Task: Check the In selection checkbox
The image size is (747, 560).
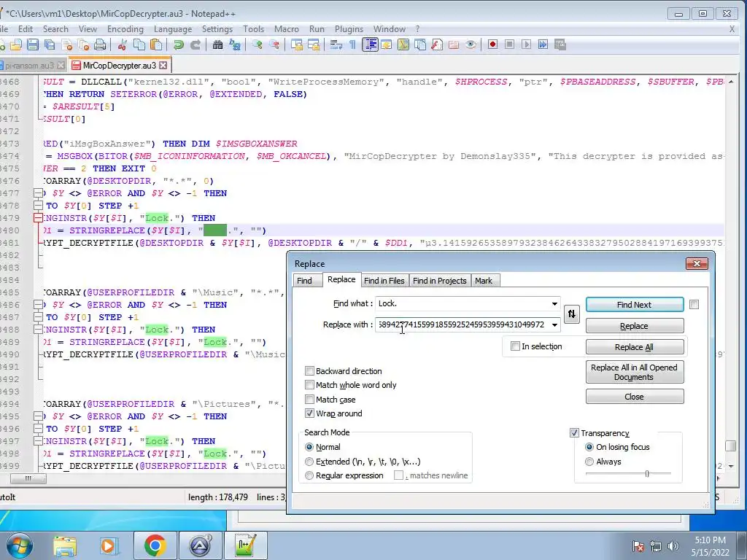Action: pos(515,346)
